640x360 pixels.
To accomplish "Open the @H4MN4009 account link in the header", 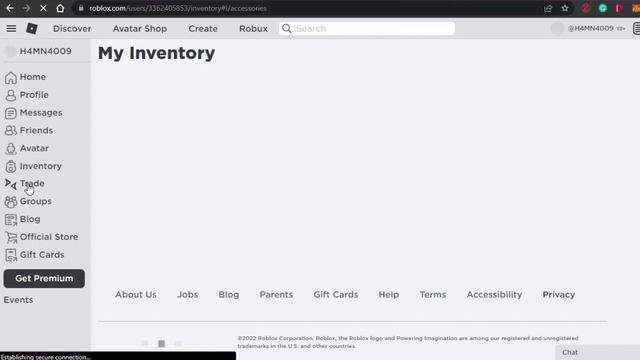I will pos(590,28).
